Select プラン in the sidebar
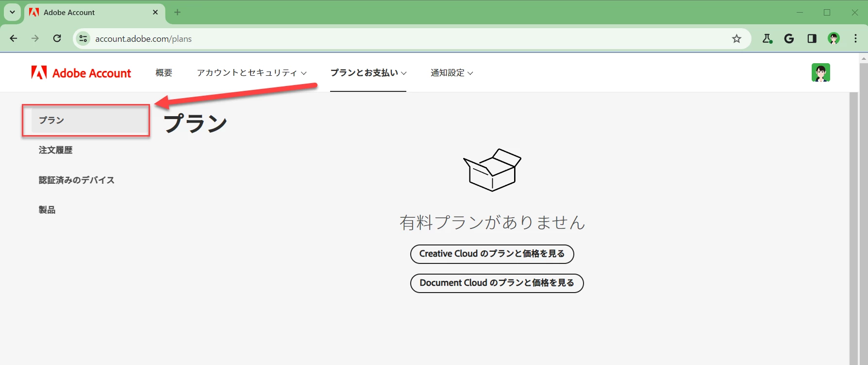The width and height of the screenshot is (868, 365). coord(90,120)
